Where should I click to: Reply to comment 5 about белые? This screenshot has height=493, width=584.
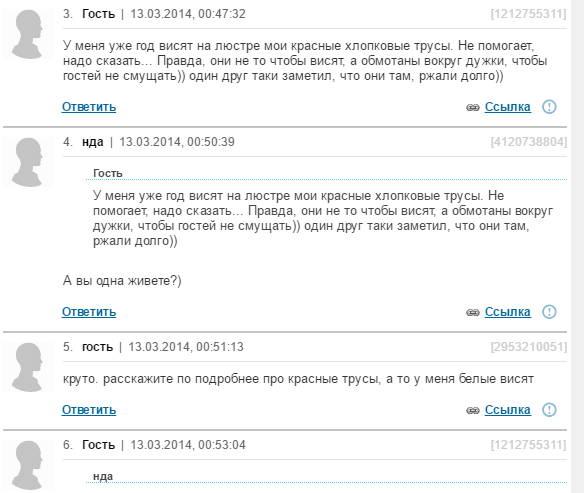tap(89, 410)
